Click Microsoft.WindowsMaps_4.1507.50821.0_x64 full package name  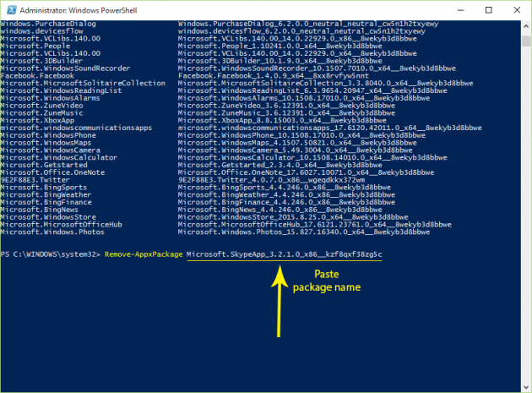pos(297,143)
